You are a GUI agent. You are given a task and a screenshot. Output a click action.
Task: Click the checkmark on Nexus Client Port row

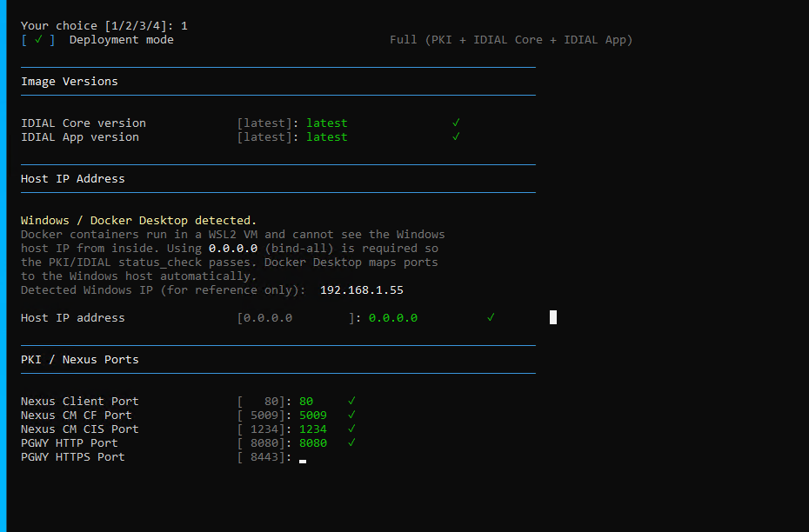pos(351,401)
